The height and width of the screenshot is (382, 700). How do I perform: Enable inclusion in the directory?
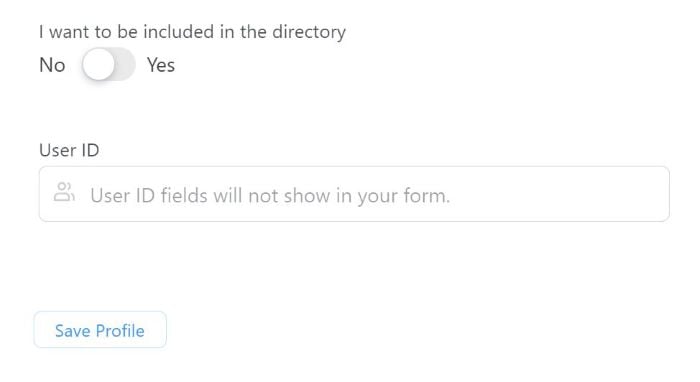tap(108, 65)
